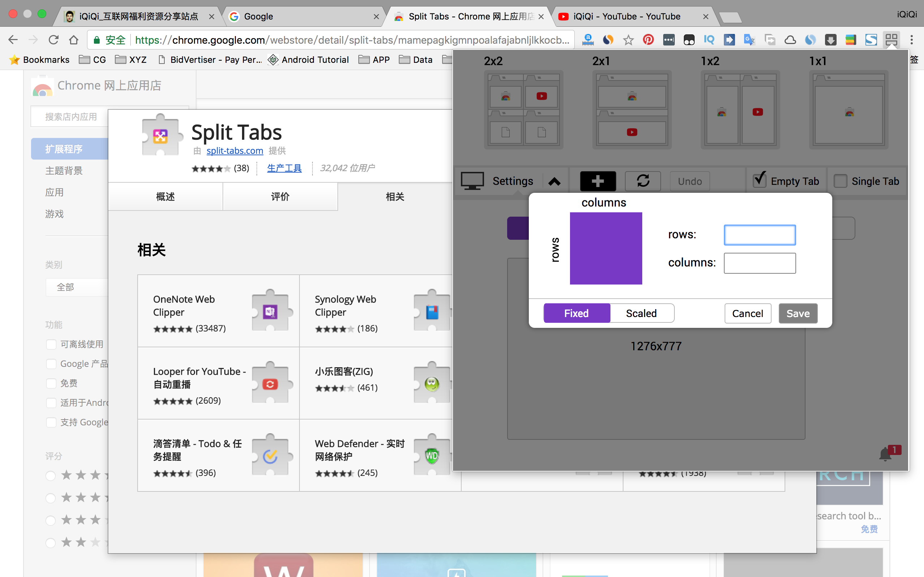The width and height of the screenshot is (924, 577).
Task: Click the browser back arrow
Action: point(13,40)
